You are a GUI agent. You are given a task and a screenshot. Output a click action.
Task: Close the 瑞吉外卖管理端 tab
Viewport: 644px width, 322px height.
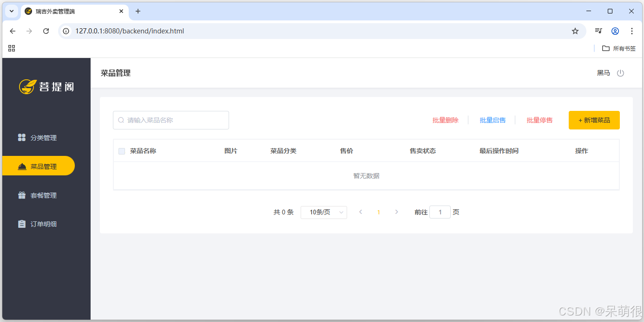(x=121, y=11)
